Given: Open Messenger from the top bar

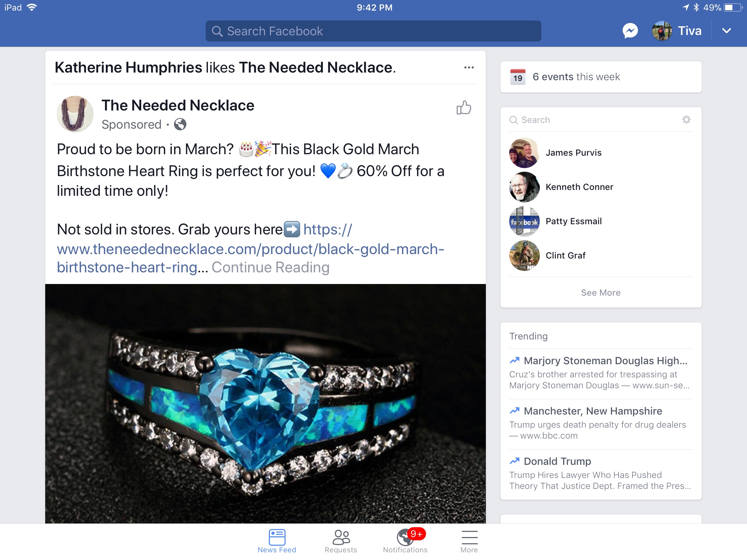Looking at the screenshot, I should (x=630, y=31).
